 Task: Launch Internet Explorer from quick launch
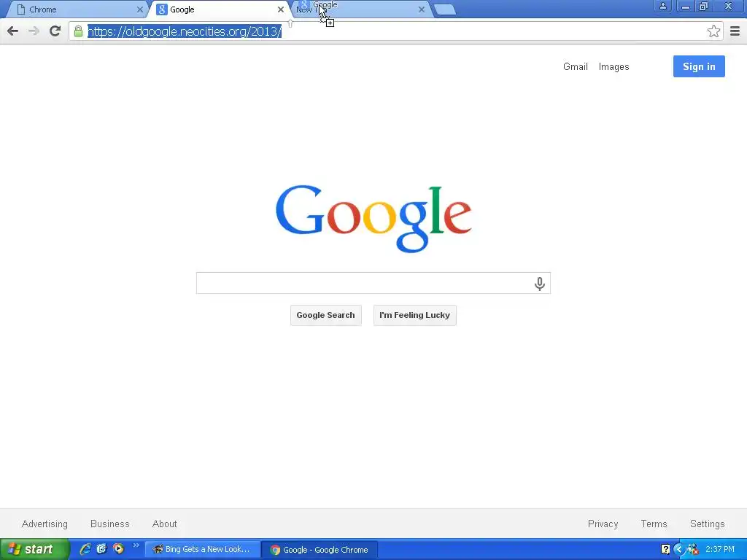[85, 549]
